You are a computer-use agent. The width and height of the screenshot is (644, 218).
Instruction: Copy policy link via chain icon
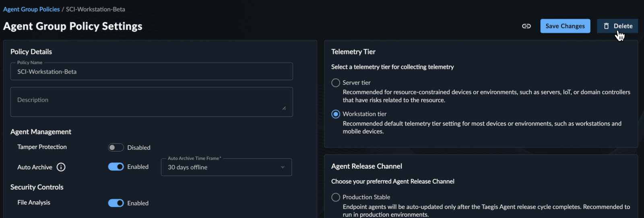tap(526, 26)
